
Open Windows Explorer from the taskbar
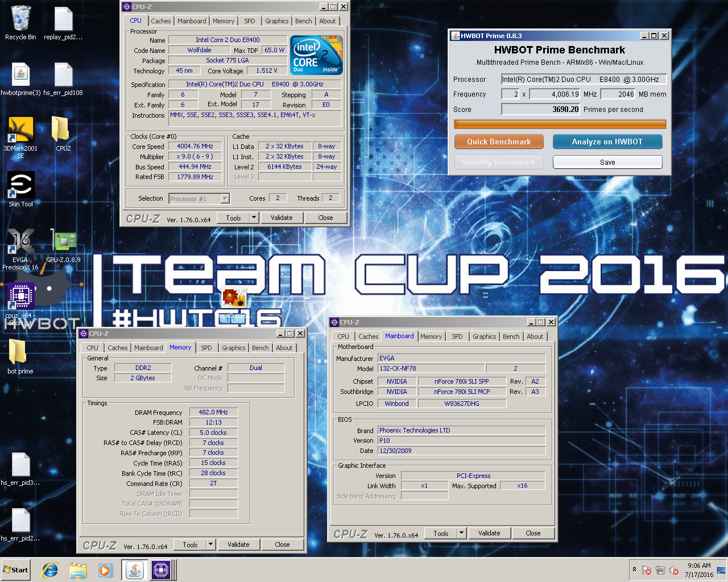pyautogui.click(x=78, y=570)
